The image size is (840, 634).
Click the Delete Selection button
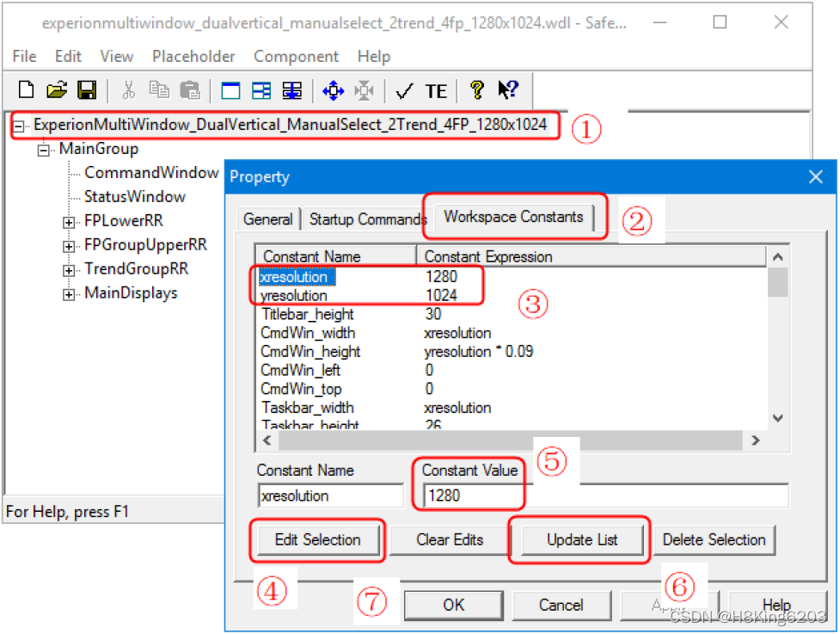pyautogui.click(x=714, y=539)
